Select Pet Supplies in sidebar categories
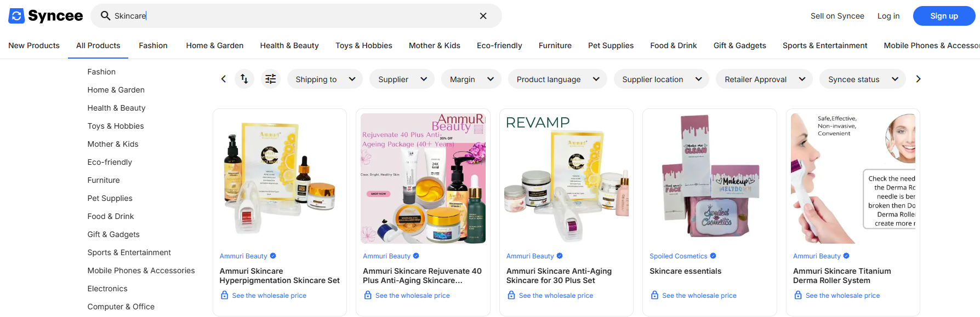The width and height of the screenshot is (980, 317). click(110, 198)
